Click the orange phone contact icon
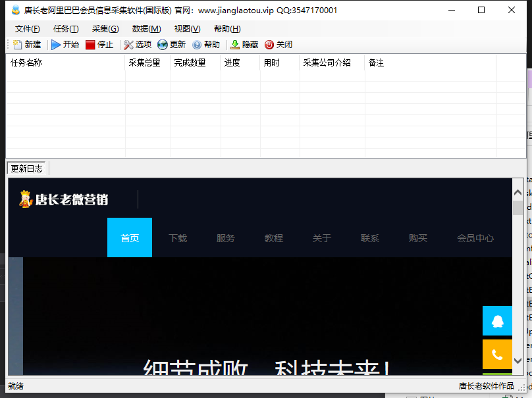This screenshot has width=532, height=398. pos(497,355)
